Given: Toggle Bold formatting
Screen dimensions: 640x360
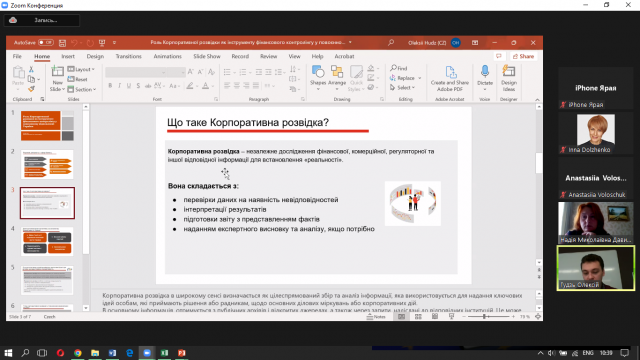Looking at the screenshot, I should (110, 86).
